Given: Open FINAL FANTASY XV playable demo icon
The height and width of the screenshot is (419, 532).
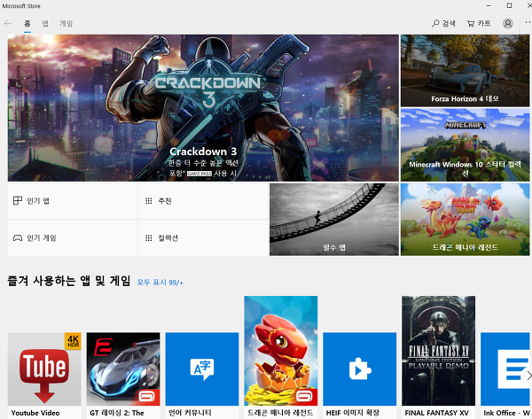Looking at the screenshot, I should tap(438, 351).
